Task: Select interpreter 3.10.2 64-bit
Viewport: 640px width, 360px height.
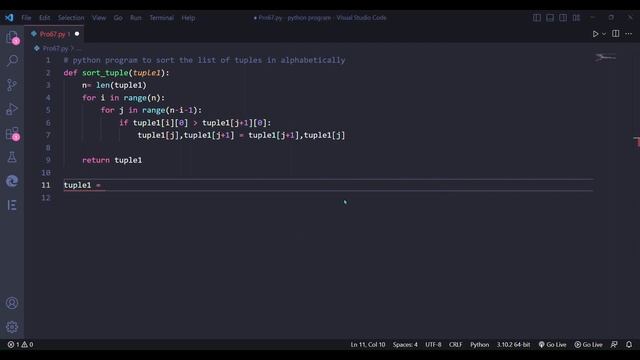Action: 513,344
